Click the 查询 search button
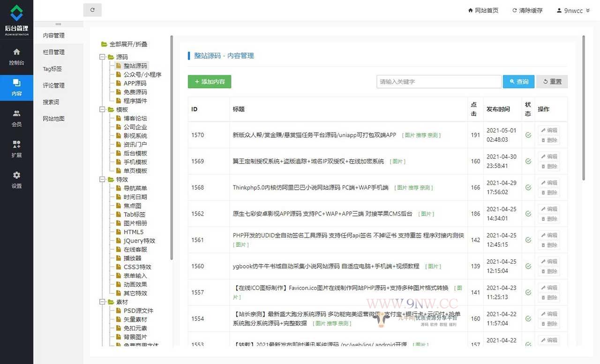 point(519,82)
